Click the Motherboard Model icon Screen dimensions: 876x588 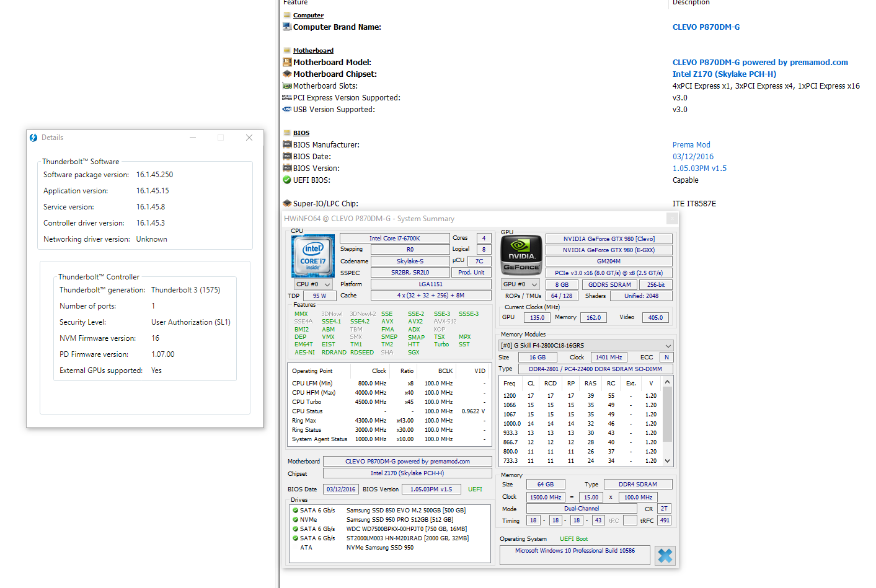coord(287,63)
